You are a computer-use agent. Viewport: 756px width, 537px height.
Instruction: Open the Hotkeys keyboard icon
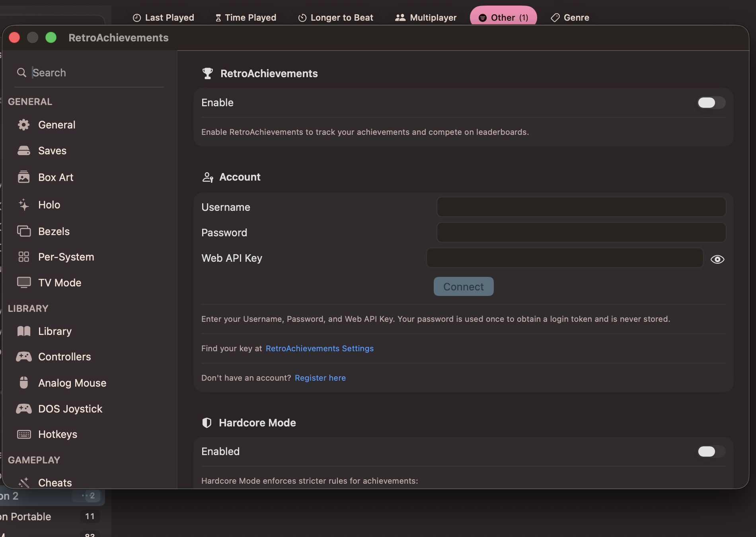[x=24, y=434]
